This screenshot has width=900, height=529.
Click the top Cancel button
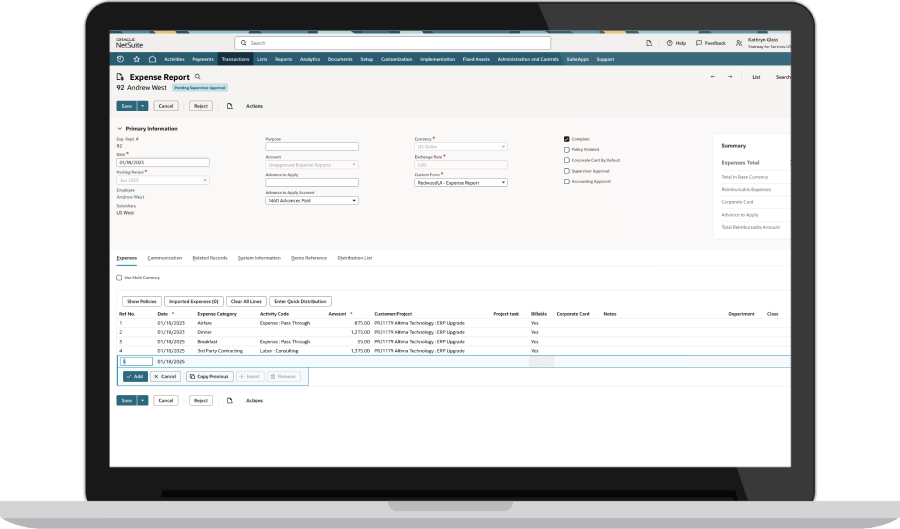click(x=166, y=106)
